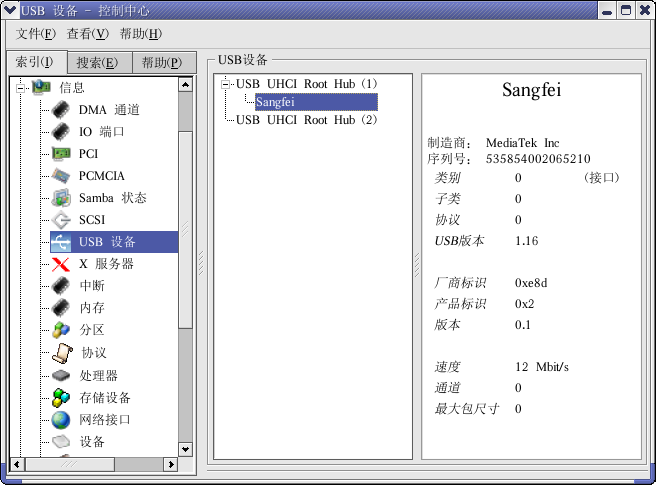Image resolution: width=656 pixels, height=485 pixels.
Task: Click the USB 设备 icon
Action: click(x=61, y=242)
